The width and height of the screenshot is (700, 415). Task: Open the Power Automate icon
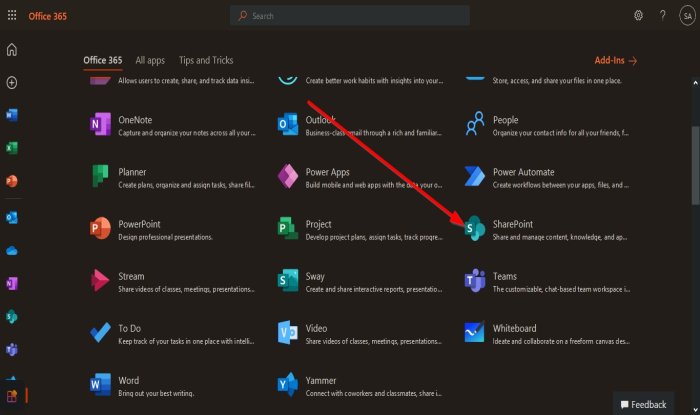click(475, 176)
